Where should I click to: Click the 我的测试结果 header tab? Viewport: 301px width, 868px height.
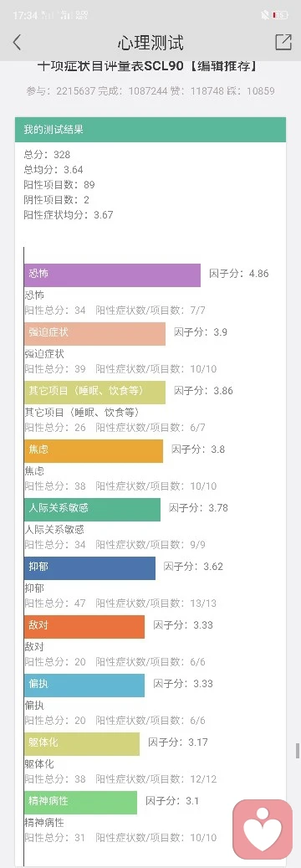pyautogui.click(x=150, y=130)
